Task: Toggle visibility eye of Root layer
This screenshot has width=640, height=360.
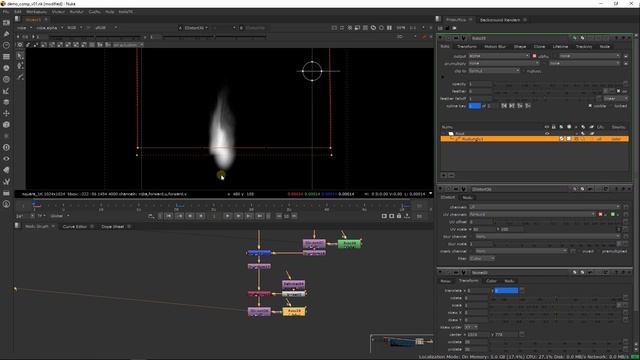Action: pyautogui.click(x=547, y=133)
